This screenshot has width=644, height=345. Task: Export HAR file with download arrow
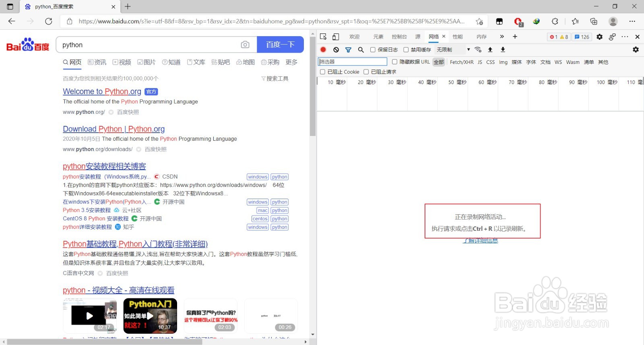[x=503, y=49]
